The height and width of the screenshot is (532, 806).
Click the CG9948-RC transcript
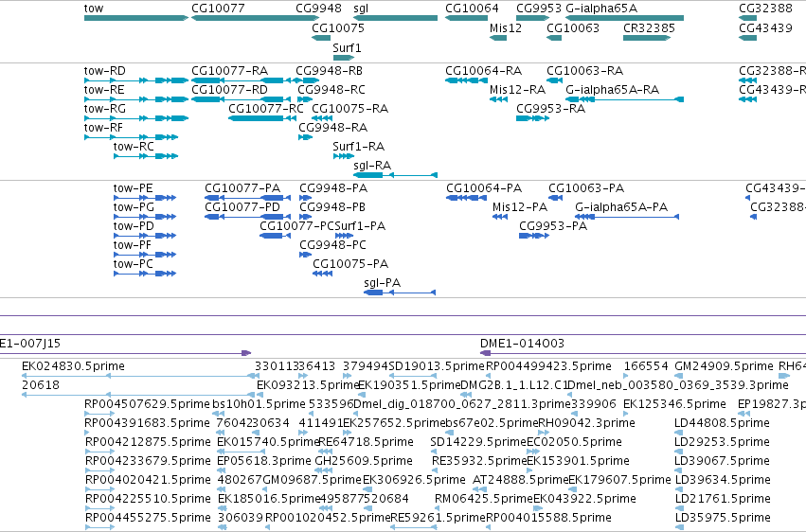click(x=305, y=99)
